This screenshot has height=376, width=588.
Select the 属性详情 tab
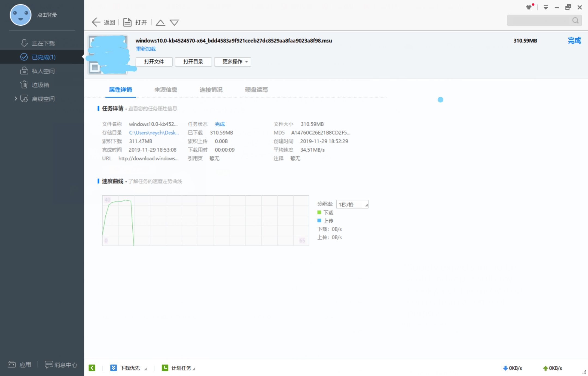120,90
